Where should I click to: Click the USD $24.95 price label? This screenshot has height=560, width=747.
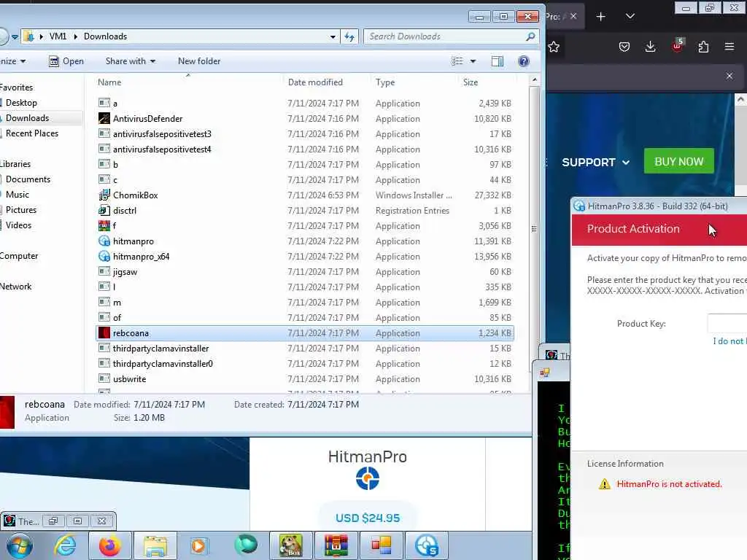click(368, 518)
